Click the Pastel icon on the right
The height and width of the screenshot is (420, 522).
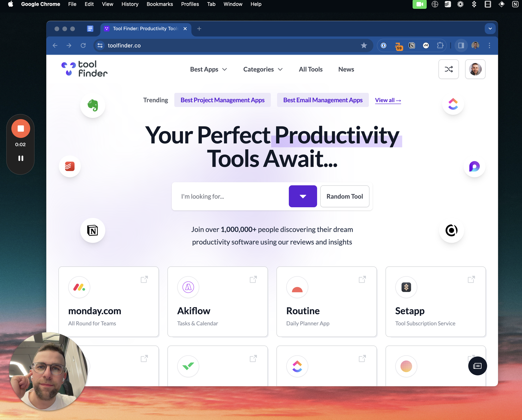pyautogui.click(x=474, y=166)
